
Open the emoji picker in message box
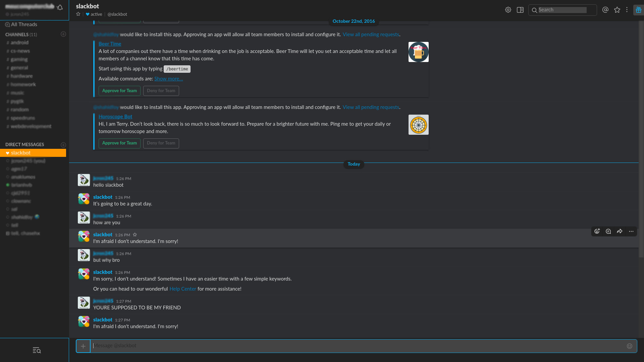pos(629,346)
